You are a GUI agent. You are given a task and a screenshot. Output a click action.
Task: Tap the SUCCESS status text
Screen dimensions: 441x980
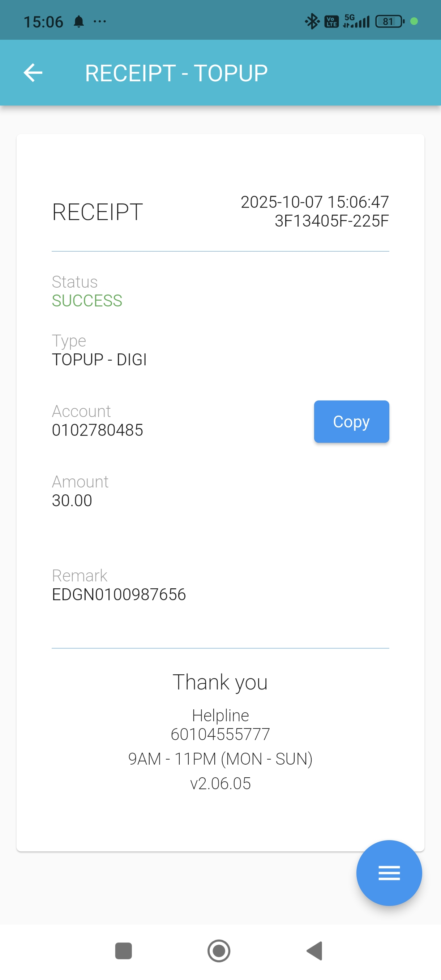[x=87, y=301]
